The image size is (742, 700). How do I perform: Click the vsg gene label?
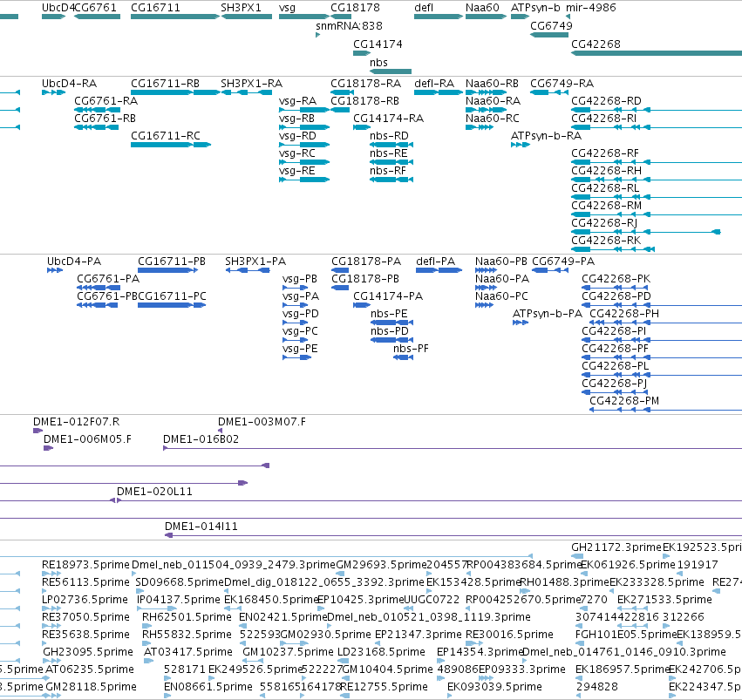pyautogui.click(x=287, y=8)
